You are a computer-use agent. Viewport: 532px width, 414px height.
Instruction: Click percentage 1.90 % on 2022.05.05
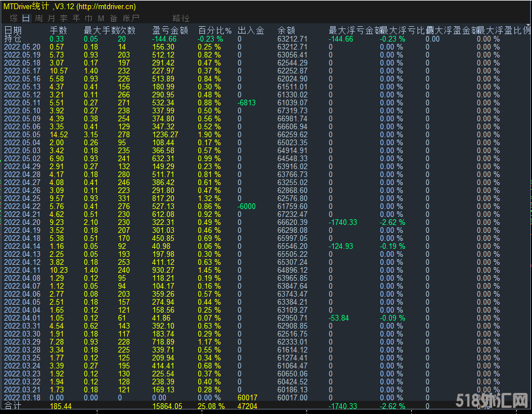[210, 135]
